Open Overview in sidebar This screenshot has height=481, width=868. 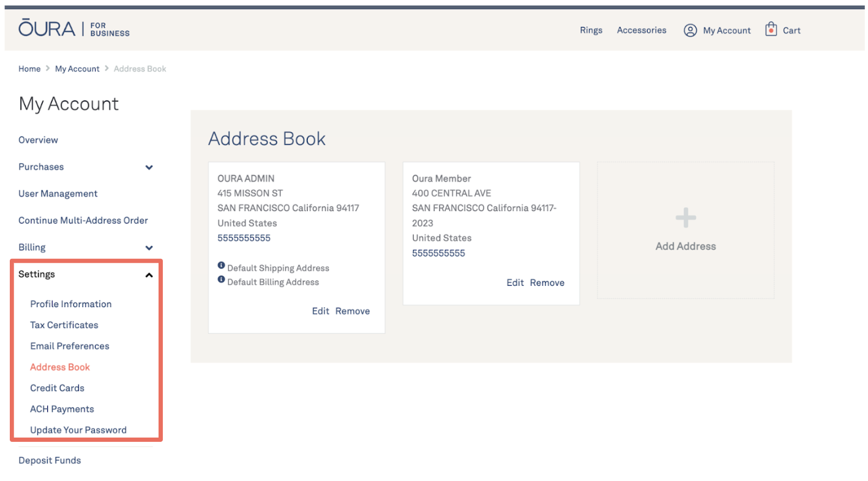[38, 140]
